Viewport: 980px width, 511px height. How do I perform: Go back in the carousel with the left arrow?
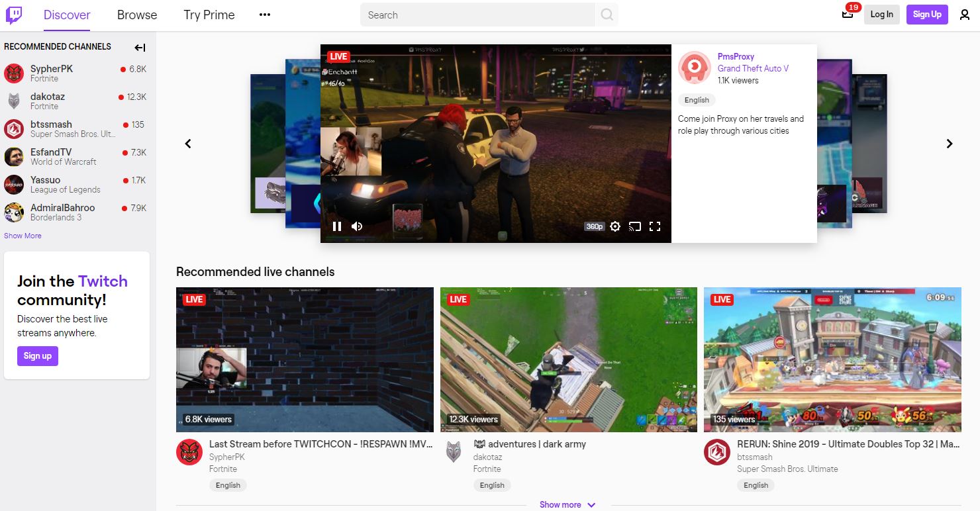coord(187,143)
